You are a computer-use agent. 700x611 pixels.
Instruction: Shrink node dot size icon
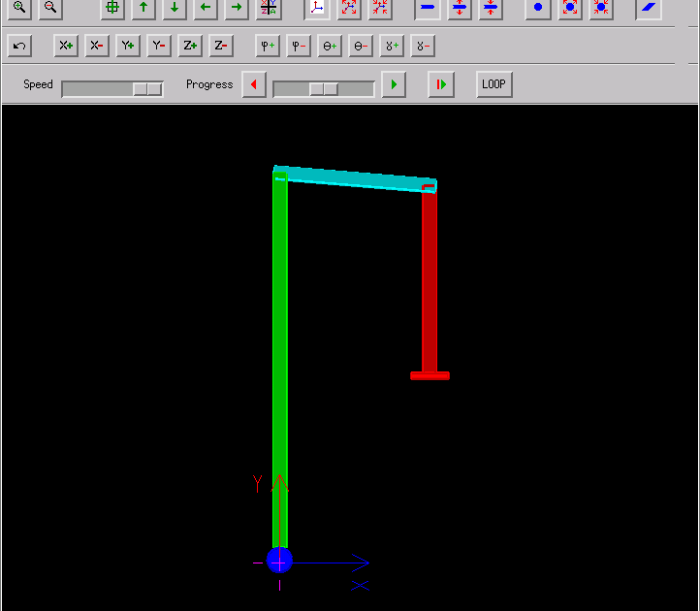point(601,7)
